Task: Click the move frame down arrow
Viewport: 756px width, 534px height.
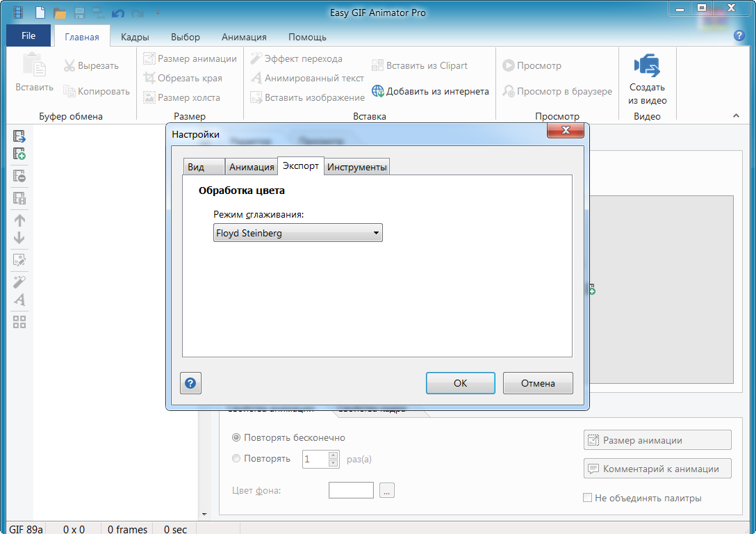Action: 19,238
